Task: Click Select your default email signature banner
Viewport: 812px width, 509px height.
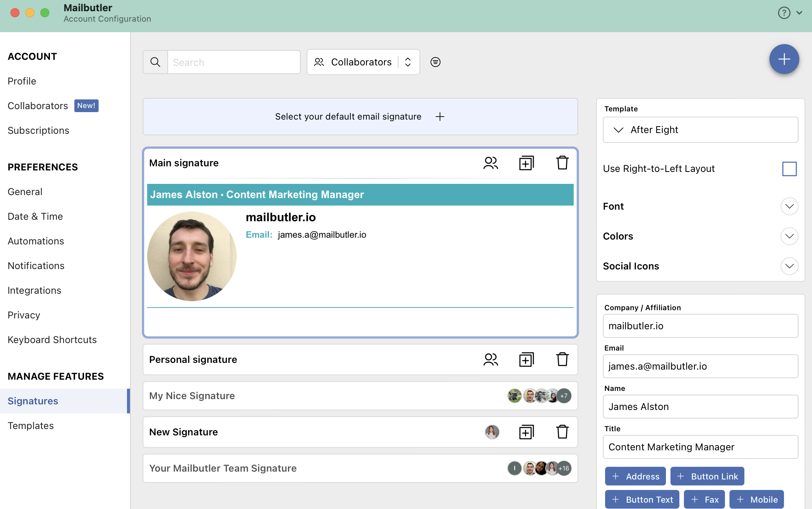Action: (360, 117)
